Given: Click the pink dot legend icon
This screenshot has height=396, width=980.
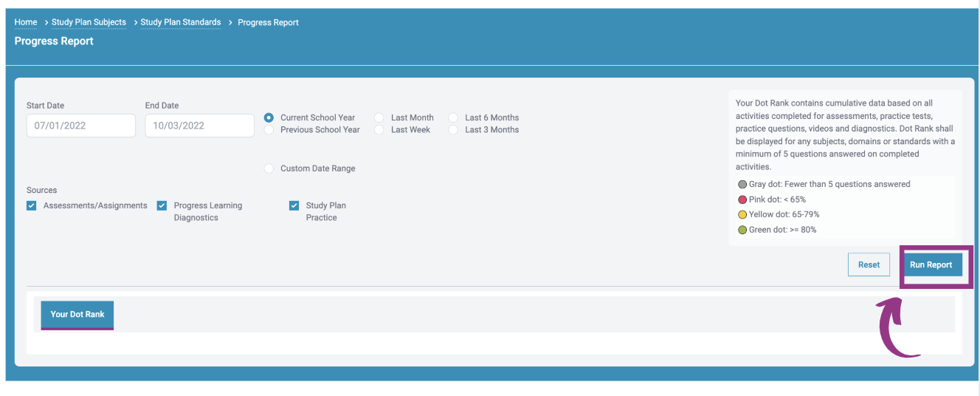Looking at the screenshot, I should [x=742, y=199].
